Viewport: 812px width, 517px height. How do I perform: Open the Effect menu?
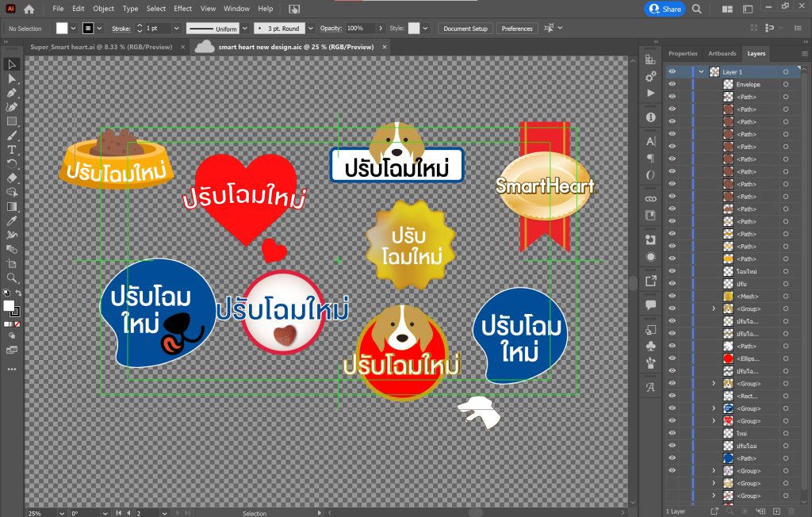point(182,9)
